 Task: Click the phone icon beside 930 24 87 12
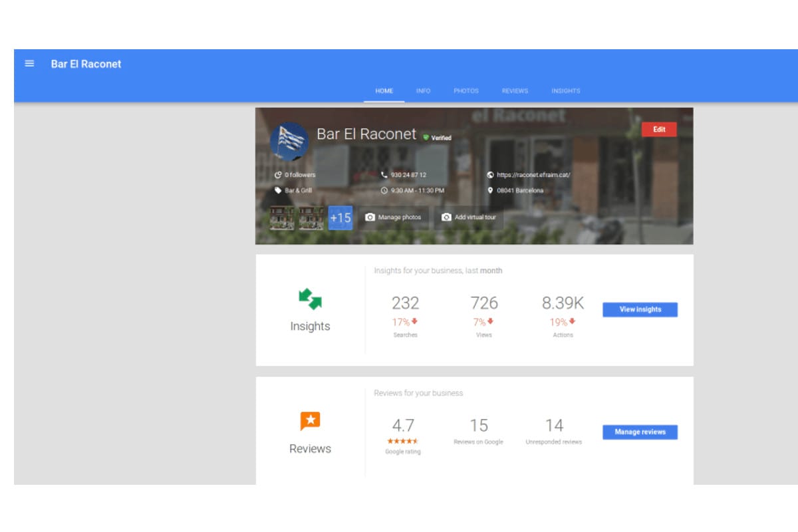(x=384, y=175)
